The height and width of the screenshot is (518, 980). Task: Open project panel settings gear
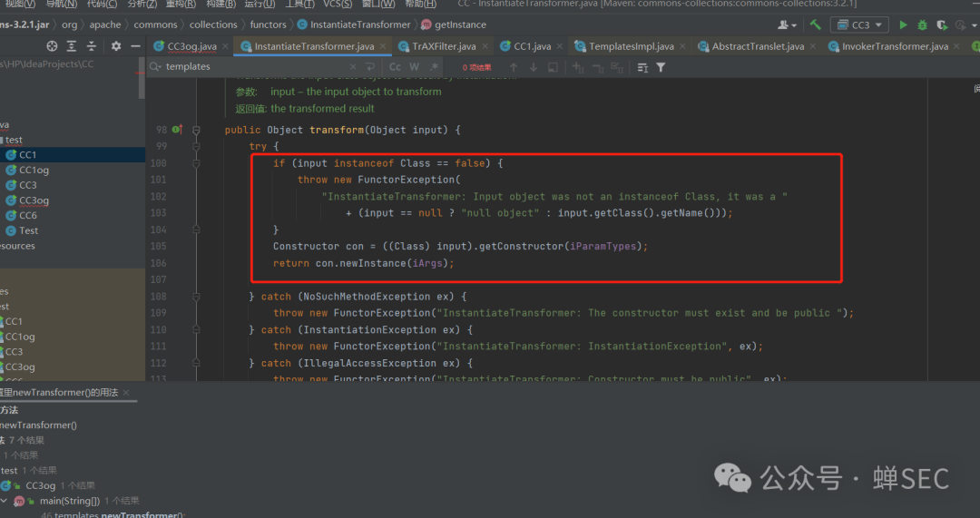[114, 46]
